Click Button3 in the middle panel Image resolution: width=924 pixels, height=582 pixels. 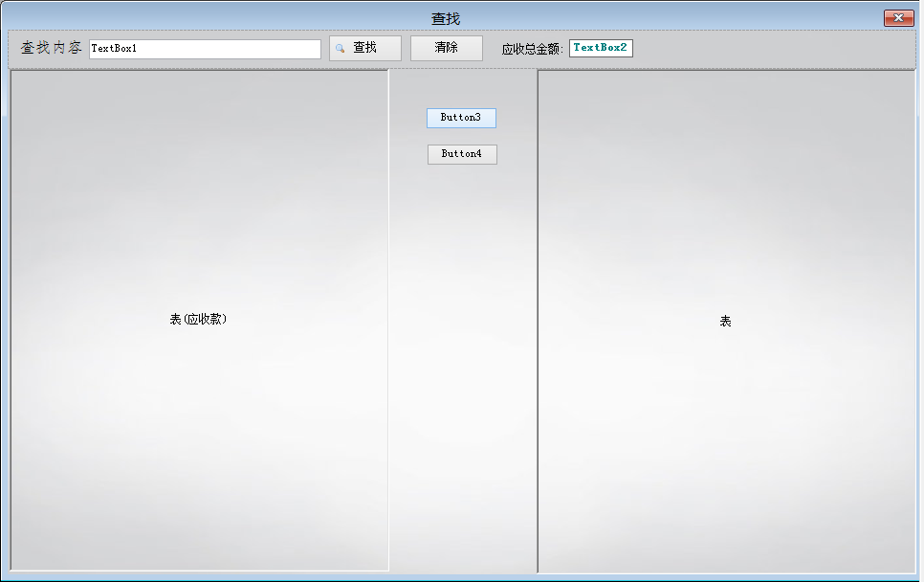coord(461,118)
